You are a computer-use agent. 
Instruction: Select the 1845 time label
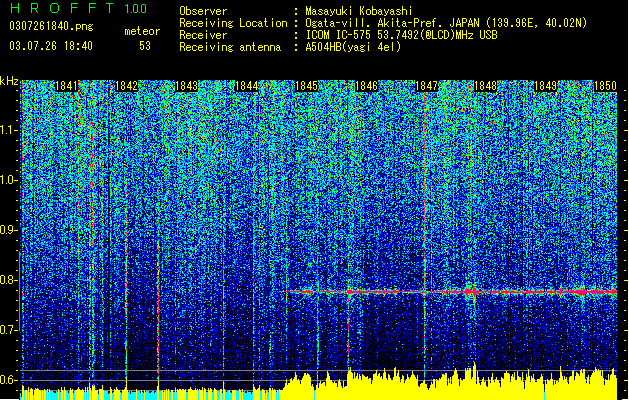click(306, 86)
